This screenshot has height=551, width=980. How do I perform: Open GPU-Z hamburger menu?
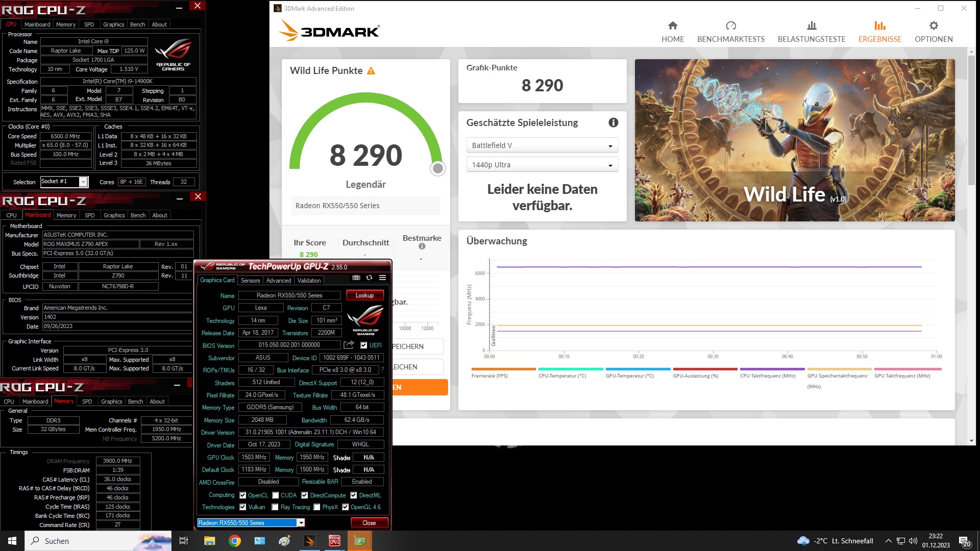tap(382, 278)
